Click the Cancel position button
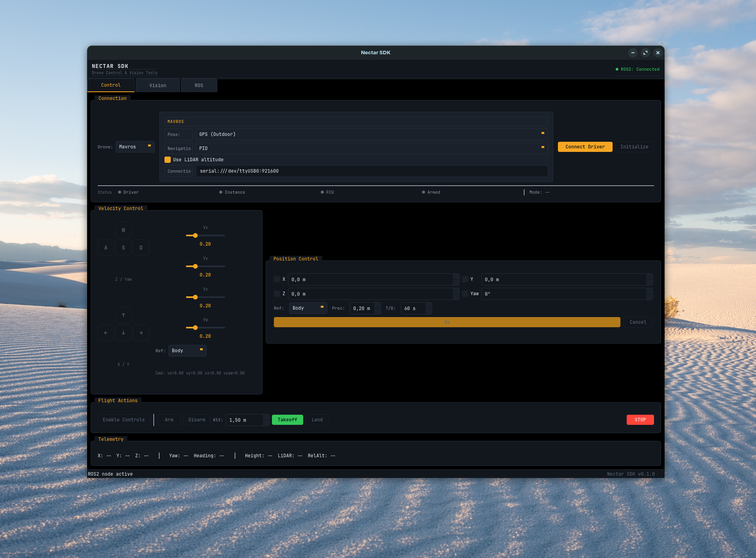This screenshot has height=558, width=756. tap(638, 322)
